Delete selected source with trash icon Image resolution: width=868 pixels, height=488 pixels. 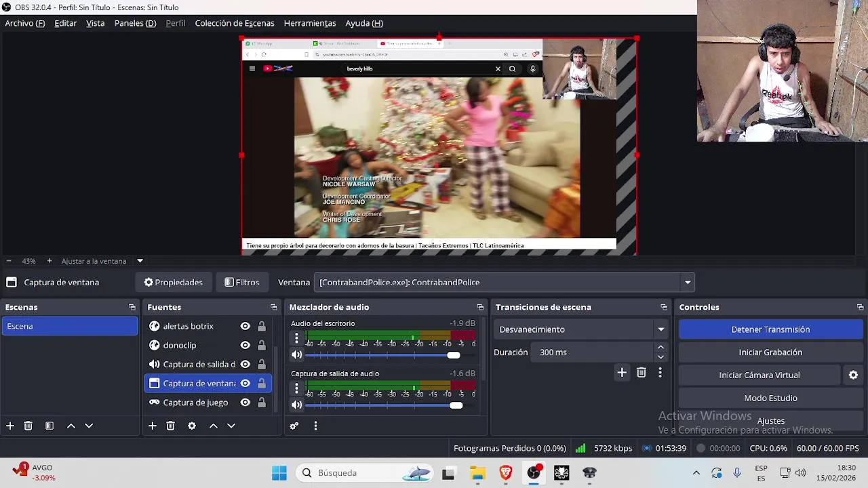(171, 426)
